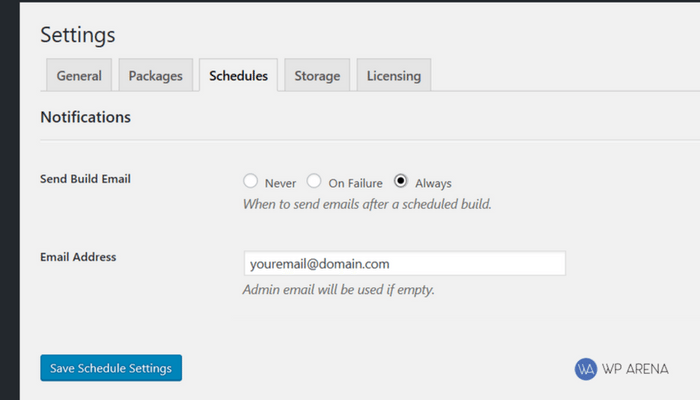This screenshot has height=400, width=700.
Task: Click the Admin email hint text
Action: 338,290
